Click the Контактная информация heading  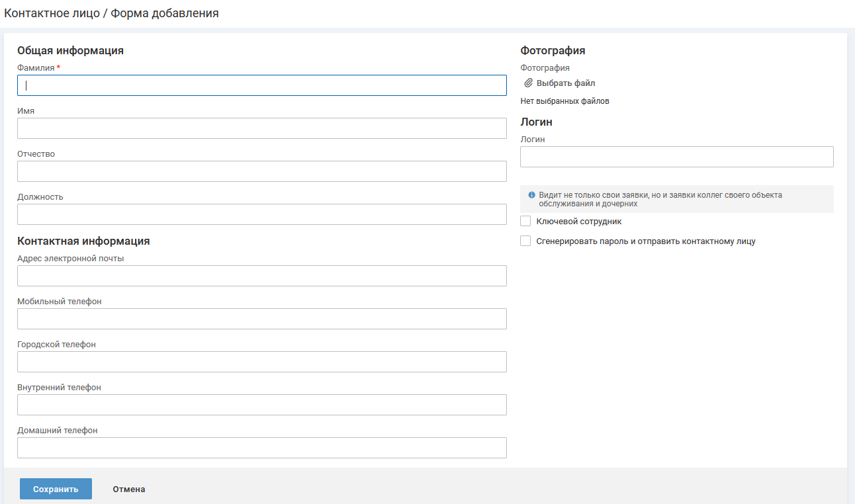point(83,241)
